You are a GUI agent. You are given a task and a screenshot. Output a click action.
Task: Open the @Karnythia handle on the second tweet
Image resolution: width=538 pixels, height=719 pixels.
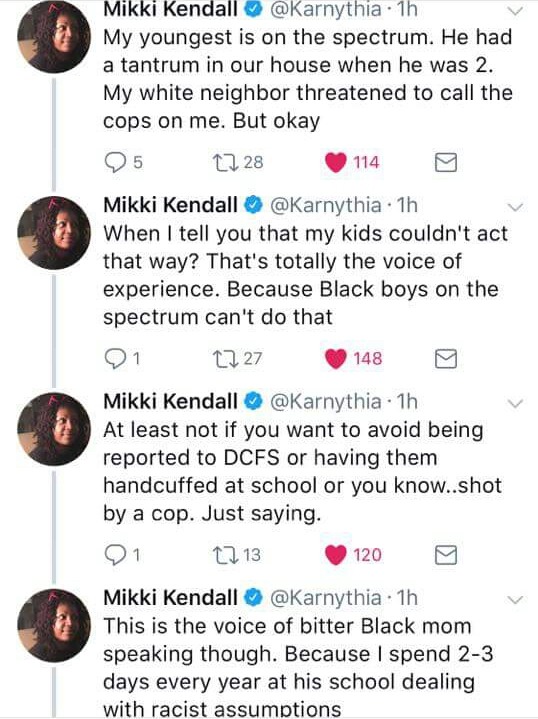coord(326,205)
